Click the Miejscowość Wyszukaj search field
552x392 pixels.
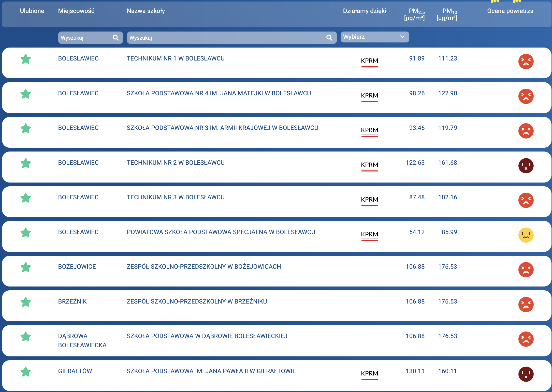pos(91,38)
